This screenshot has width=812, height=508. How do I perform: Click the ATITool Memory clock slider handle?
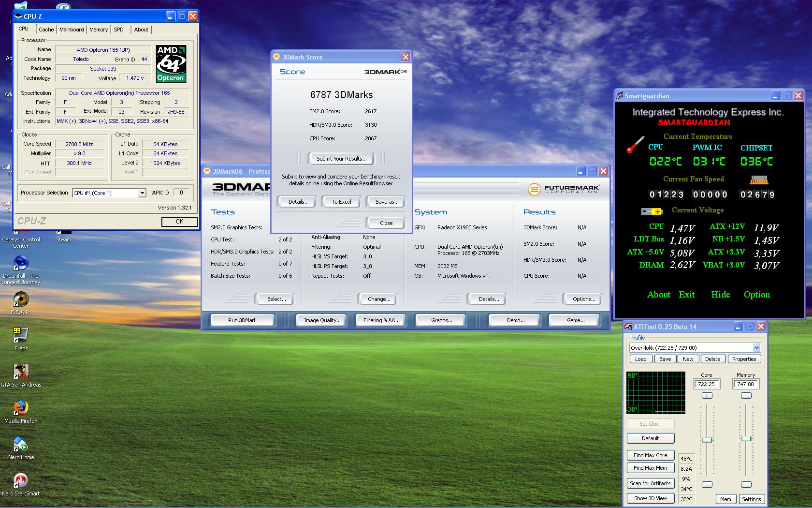point(746,438)
